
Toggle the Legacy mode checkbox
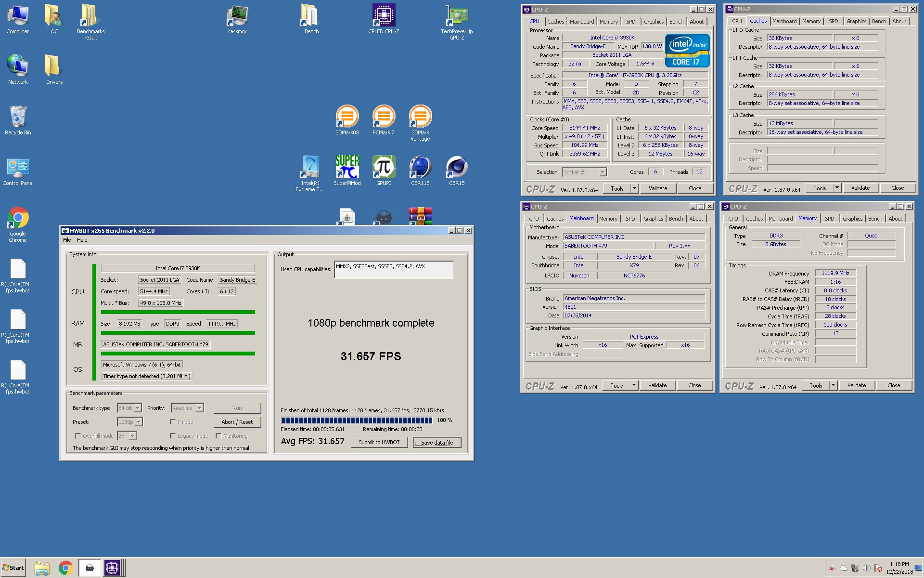(173, 436)
